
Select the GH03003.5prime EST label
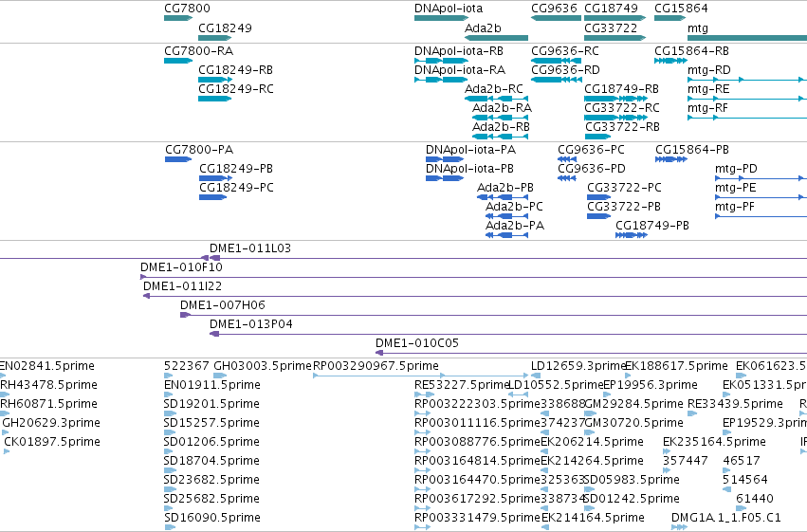[x=263, y=366]
